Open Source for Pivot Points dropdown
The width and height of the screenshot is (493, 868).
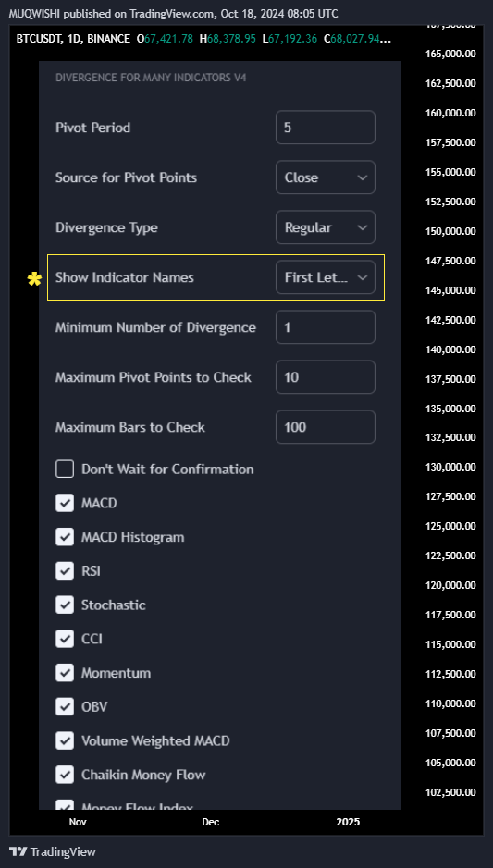(x=326, y=177)
